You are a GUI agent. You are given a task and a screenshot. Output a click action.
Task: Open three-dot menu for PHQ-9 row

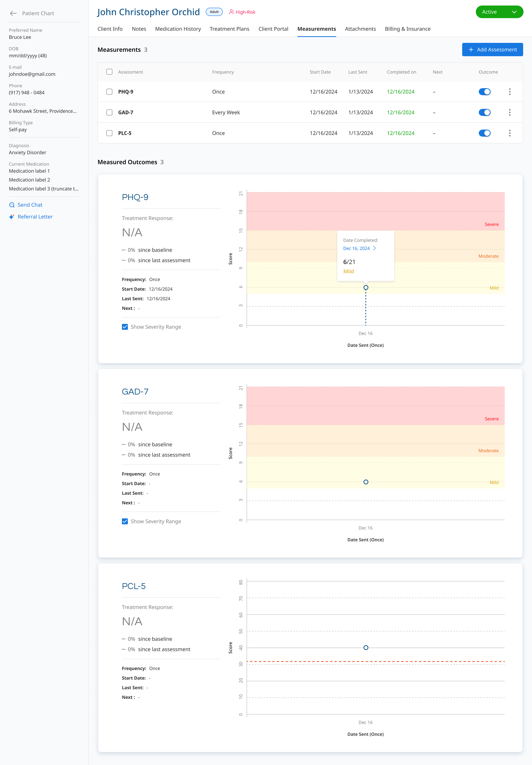tap(510, 92)
